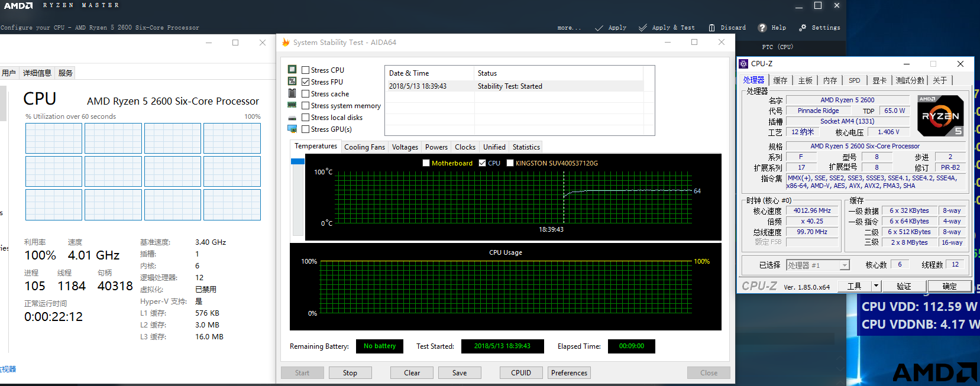Open CPU-Z 内存 tab
The width and height of the screenshot is (980, 386).
830,80
